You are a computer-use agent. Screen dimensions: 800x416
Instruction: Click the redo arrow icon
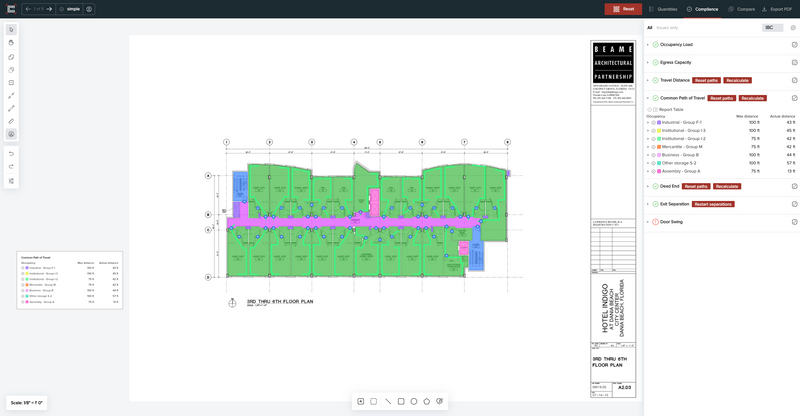(11, 167)
